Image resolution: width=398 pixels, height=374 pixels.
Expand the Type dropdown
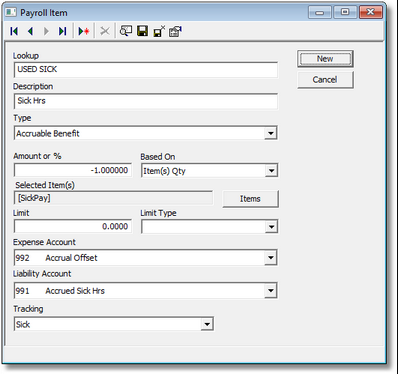(271, 133)
